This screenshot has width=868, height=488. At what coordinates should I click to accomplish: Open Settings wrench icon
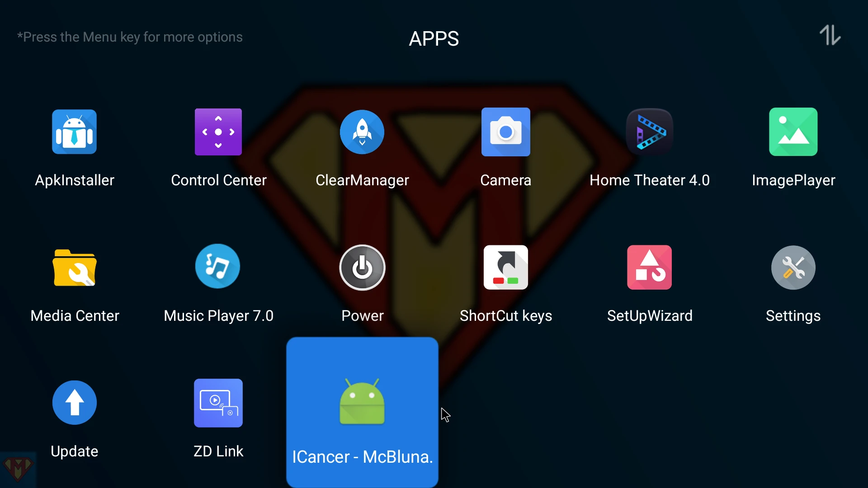793,267
